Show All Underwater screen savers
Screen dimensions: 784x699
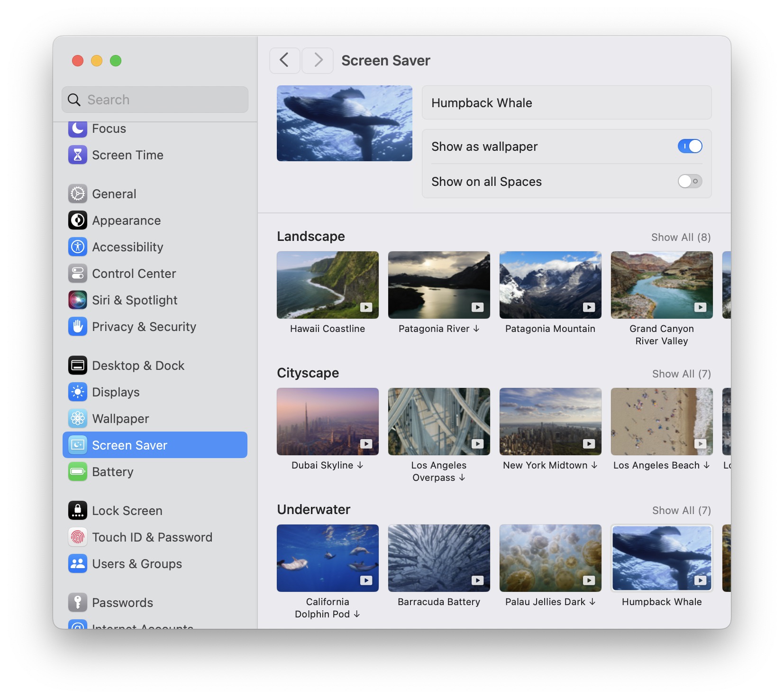coord(681,510)
